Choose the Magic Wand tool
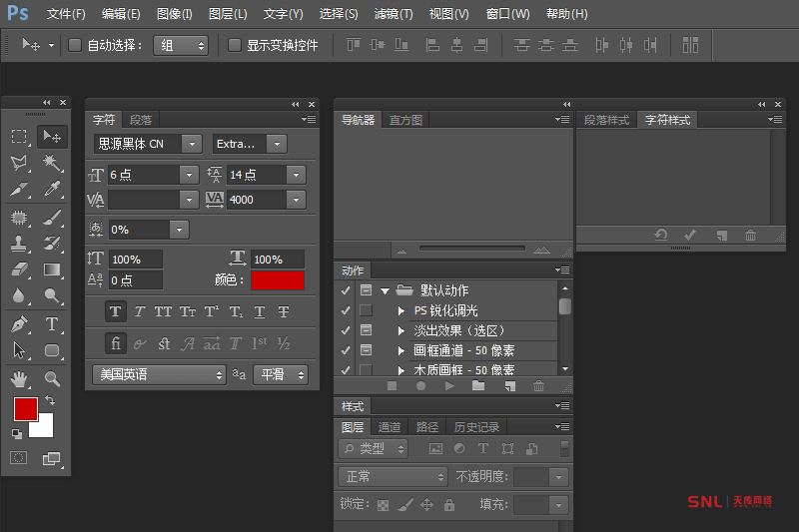The image size is (799, 532). [52, 163]
